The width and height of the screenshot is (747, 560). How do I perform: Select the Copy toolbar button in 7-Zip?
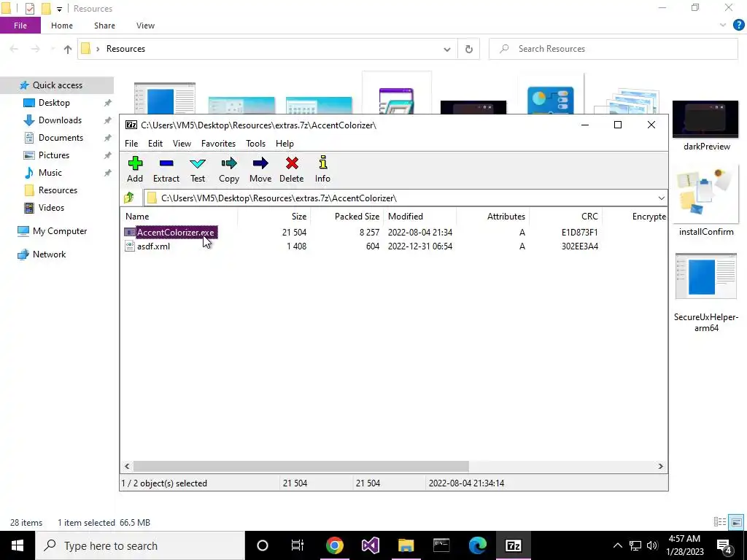[x=228, y=169]
